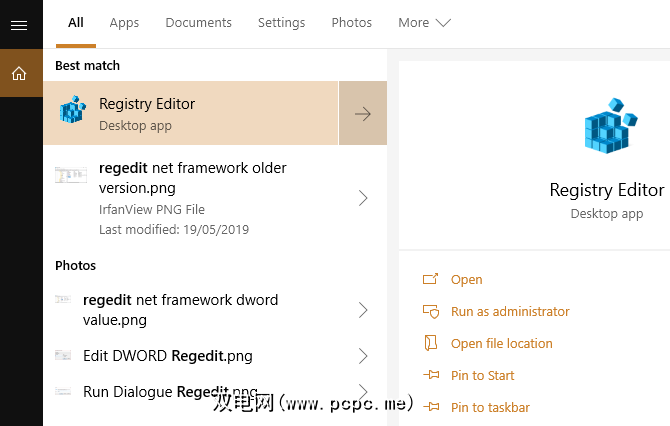Open regedit net framework dword value.png result
This screenshot has height=426, width=670.
pyautogui.click(x=180, y=309)
